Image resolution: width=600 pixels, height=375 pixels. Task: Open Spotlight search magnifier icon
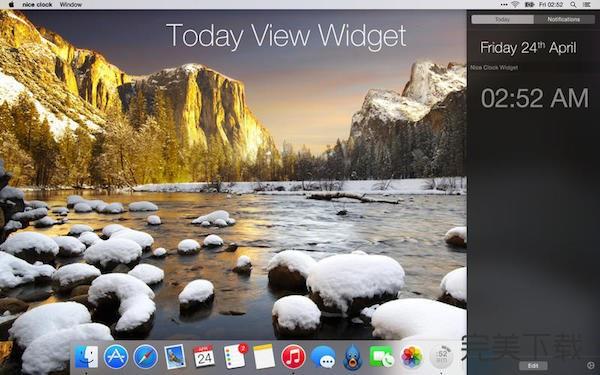click(x=573, y=5)
